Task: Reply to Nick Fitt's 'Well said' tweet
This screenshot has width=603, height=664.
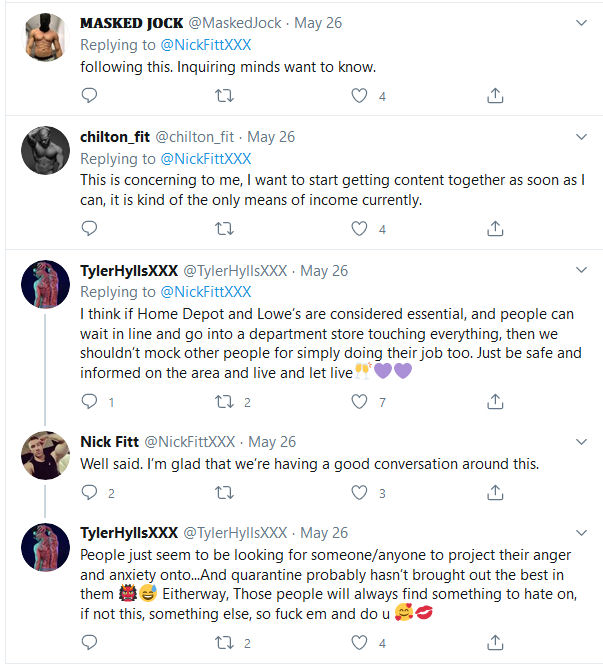Action: [89, 492]
